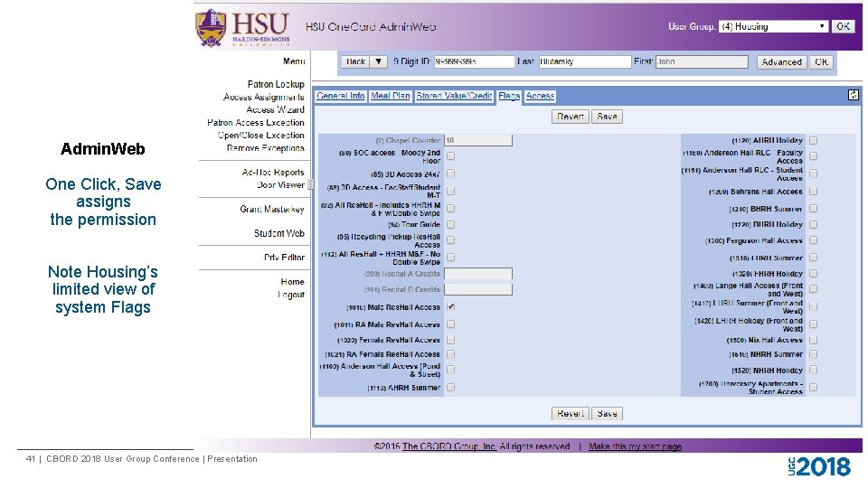
Task: Click the Back button
Action: pos(355,62)
